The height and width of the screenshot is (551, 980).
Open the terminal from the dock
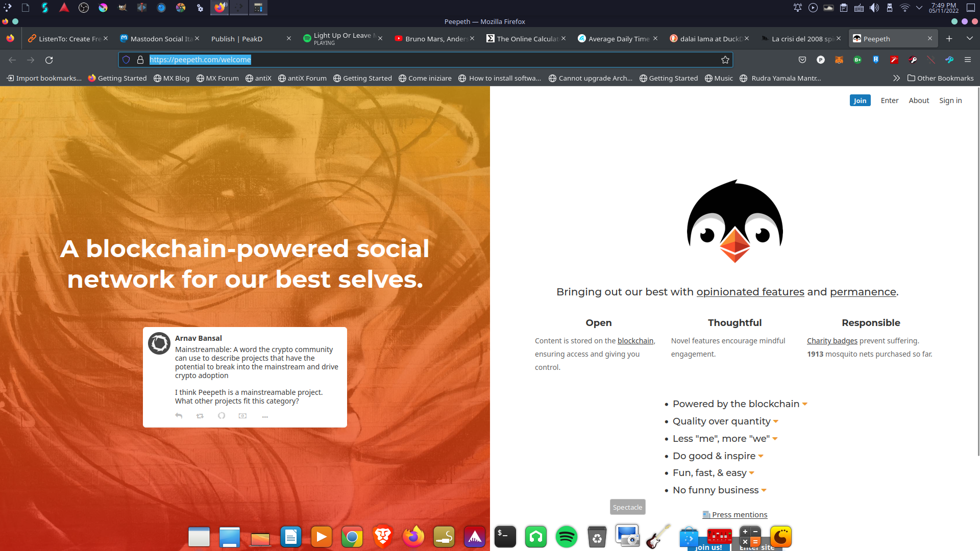click(505, 537)
